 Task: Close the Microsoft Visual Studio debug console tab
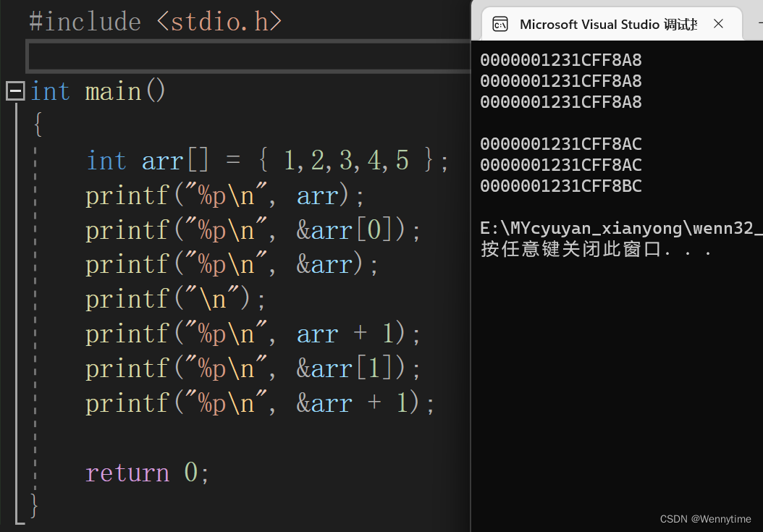718,23
